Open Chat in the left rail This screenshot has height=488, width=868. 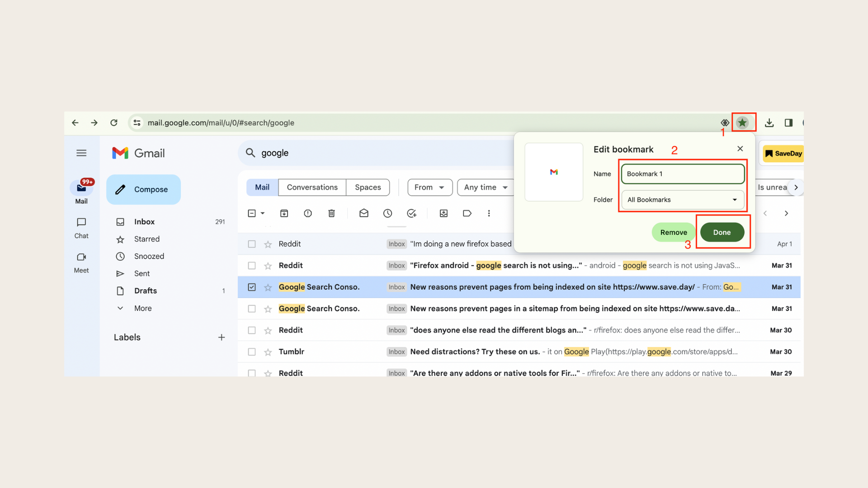[81, 228]
